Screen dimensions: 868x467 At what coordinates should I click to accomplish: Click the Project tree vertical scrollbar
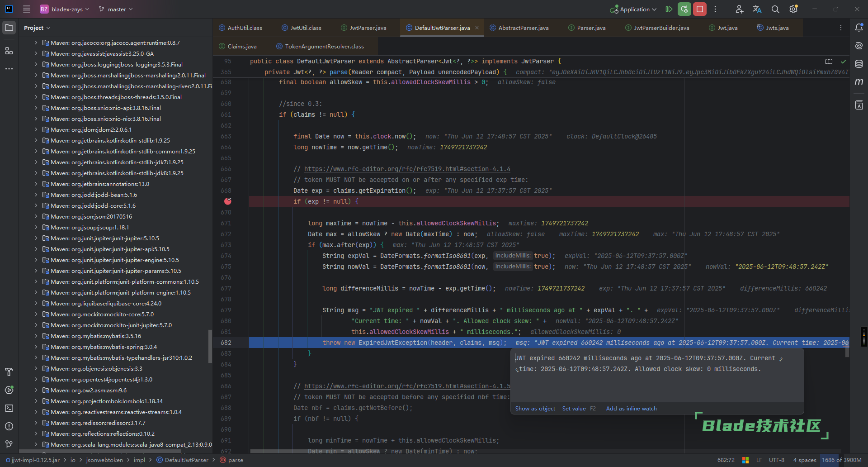coord(210,346)
